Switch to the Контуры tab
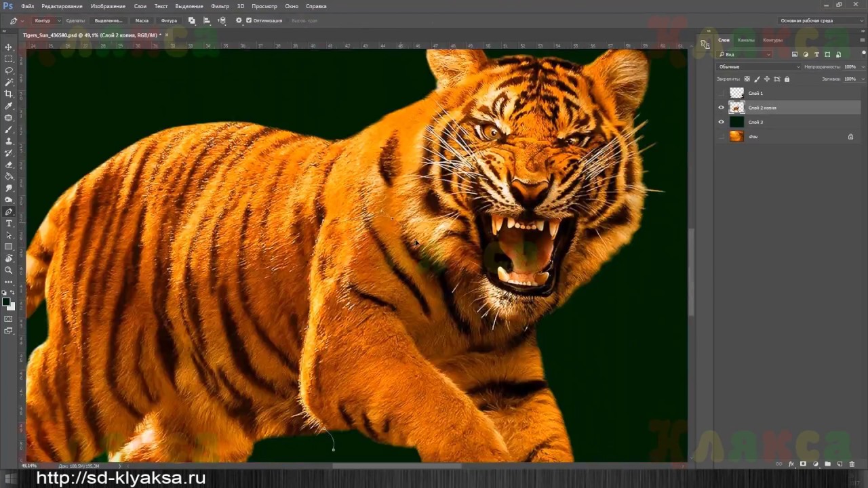The image size is (868, 488). 772,40
